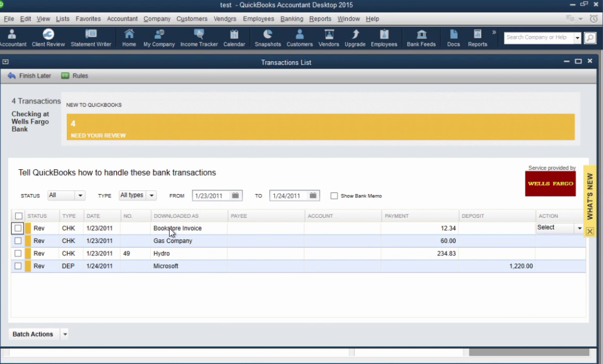Open Docs icon
The image size is (603, 364).
[x=453, y=38]
